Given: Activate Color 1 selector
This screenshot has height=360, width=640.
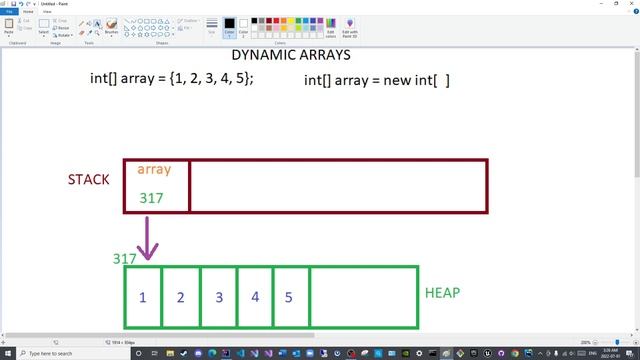Looking at the screenshot, I should click(x=229, y=28).
